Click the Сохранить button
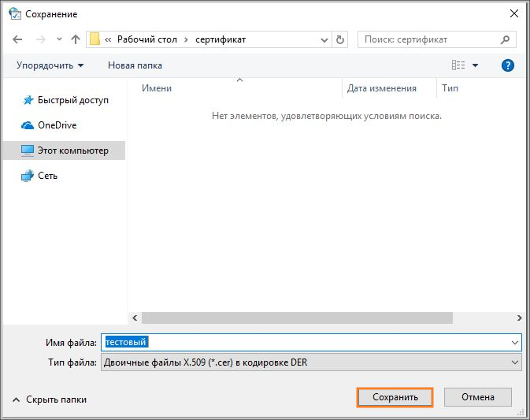The width and height of the screenshot is (530, 420). [x=395, y=398]
